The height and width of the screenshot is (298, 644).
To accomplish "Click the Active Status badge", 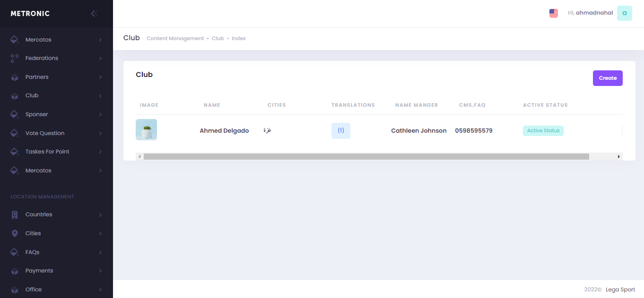I will pyautogui.click(x=543, y=131).
